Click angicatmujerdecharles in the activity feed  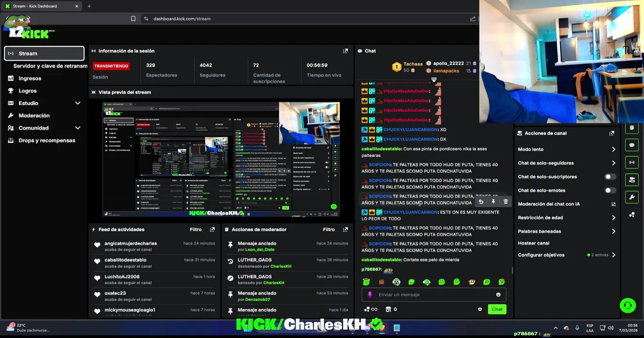(x=131, y=244)
